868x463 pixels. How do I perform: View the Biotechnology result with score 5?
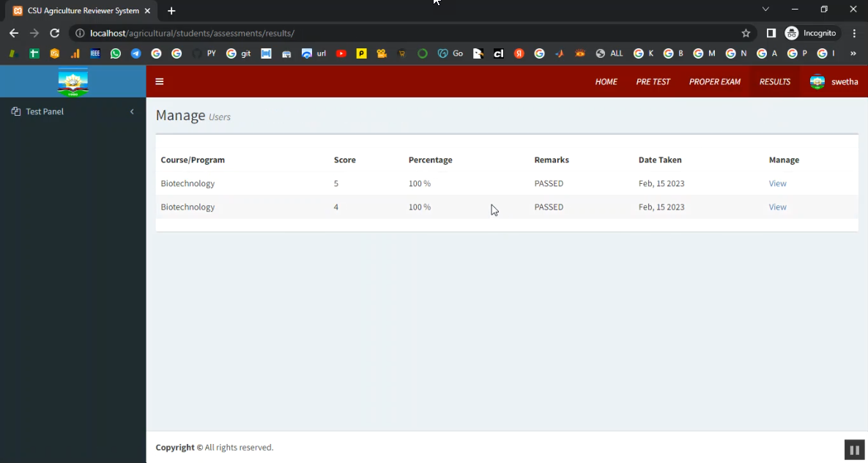click(777, 183)
